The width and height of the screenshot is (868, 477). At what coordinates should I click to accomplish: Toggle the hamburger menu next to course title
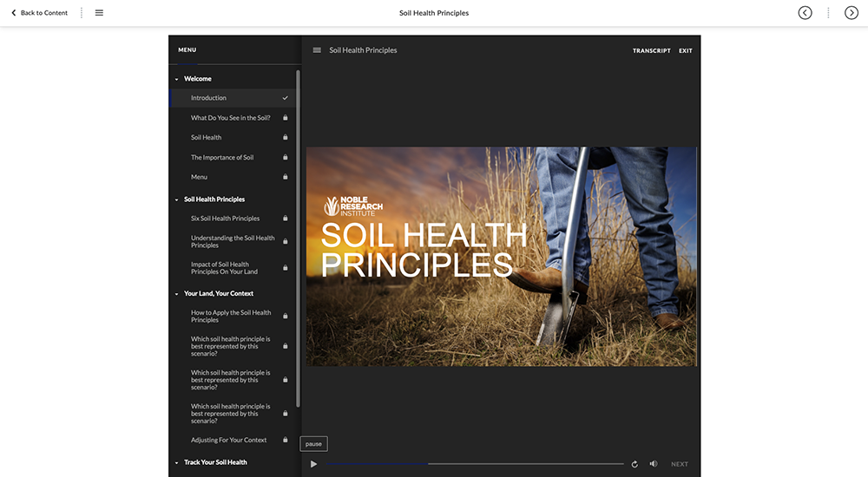[317, 50]
